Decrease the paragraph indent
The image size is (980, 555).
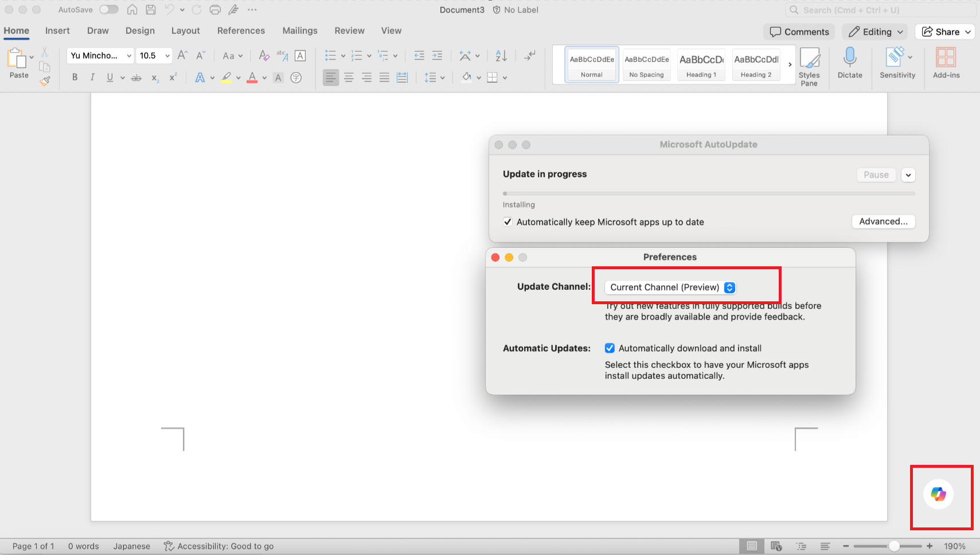[419, 55]
